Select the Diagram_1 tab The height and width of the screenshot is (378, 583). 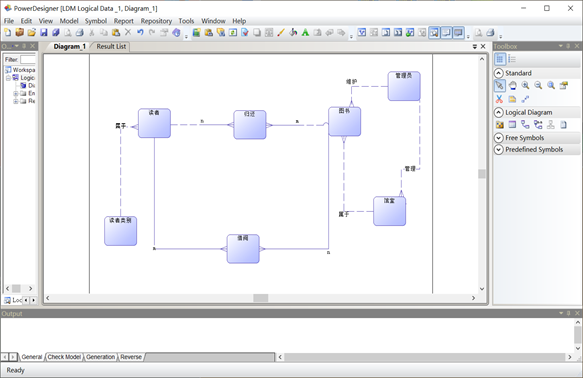[70, 46]
